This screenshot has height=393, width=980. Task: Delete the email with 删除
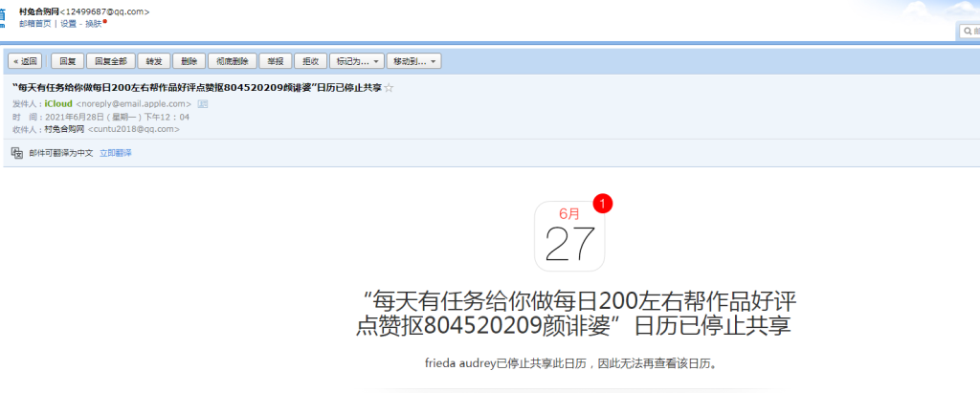(189, 61)
